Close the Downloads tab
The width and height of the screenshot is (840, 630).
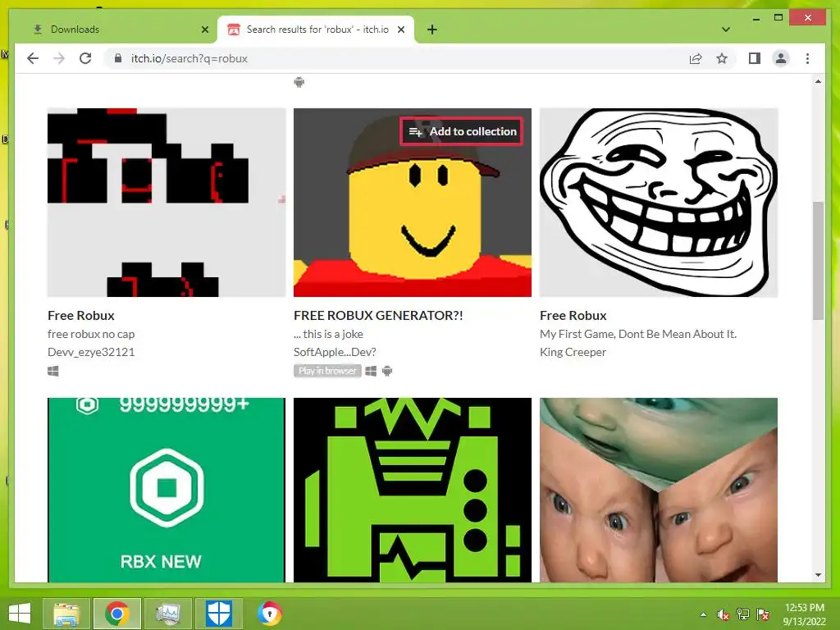(204, 30)
